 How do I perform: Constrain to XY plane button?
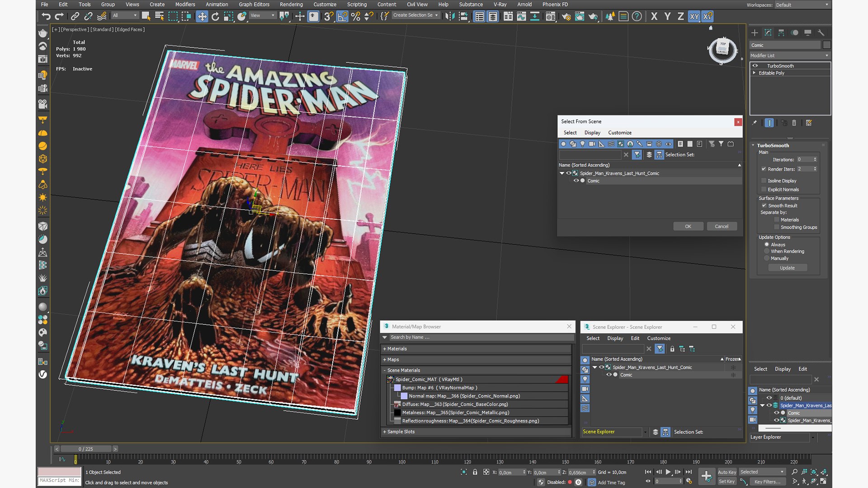pos(694,17)
